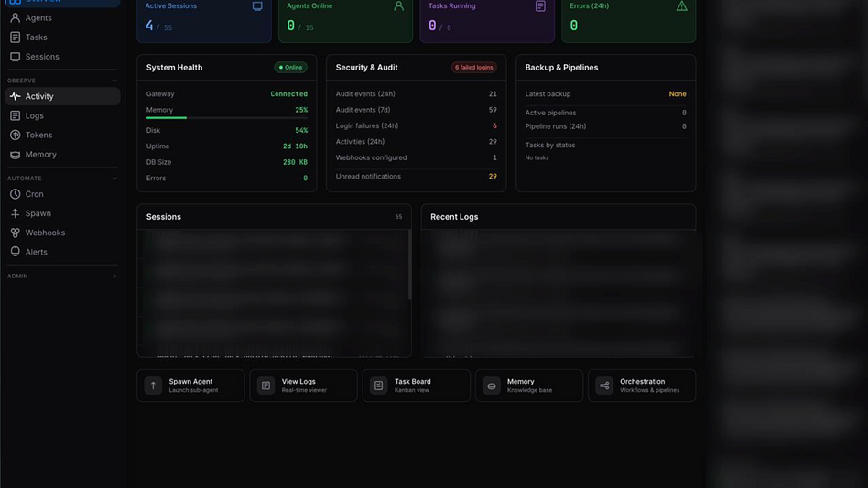The height and width of the screenshot is (488, 868).
Task: Click the 6 failed logins badge
Action: point(474,68)
